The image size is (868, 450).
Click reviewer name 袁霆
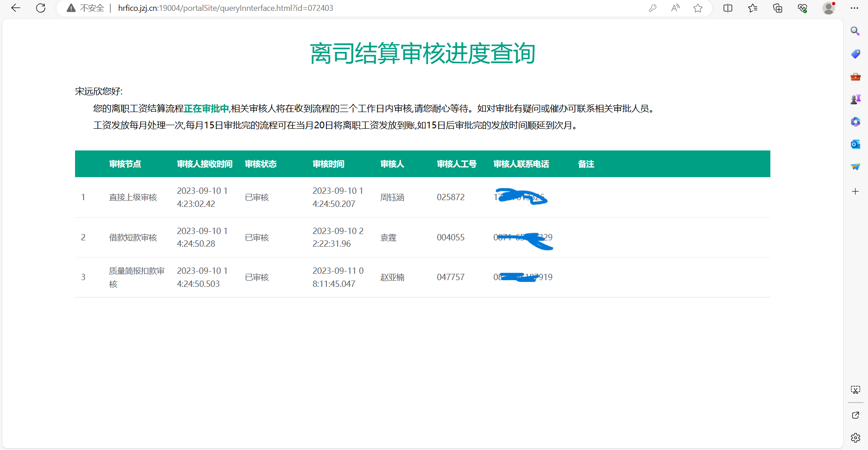tap(388, 238)
